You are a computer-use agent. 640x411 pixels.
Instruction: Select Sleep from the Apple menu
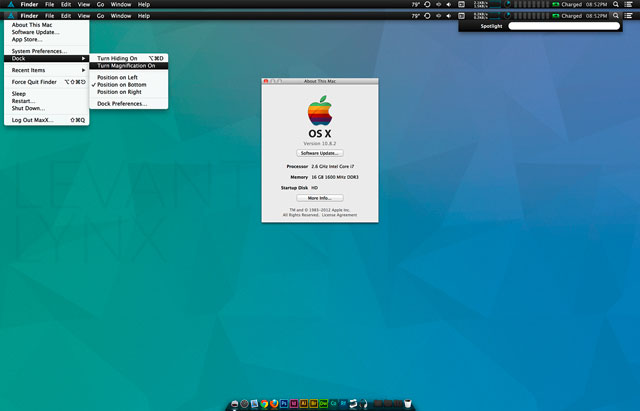47,93
